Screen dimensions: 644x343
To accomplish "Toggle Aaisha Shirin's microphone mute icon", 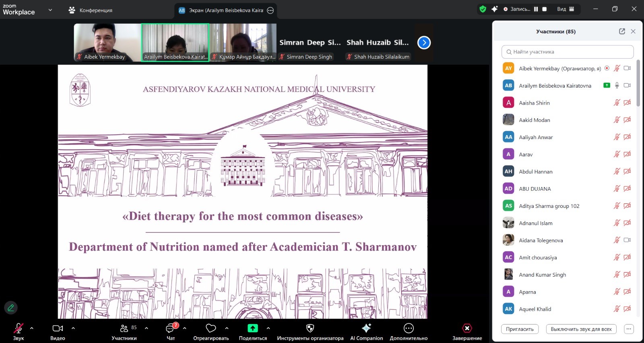I will click(616, 103).
